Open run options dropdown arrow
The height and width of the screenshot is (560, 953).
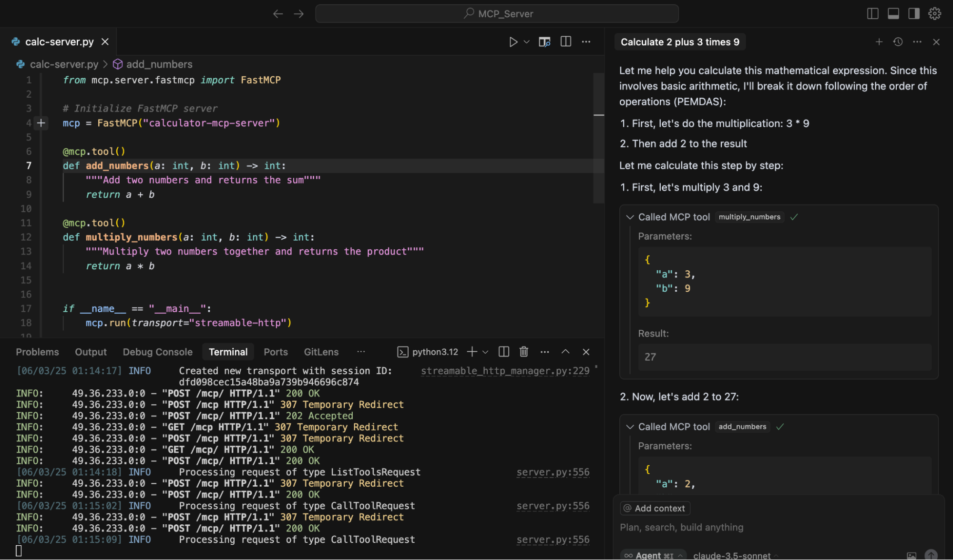(526, 42)
